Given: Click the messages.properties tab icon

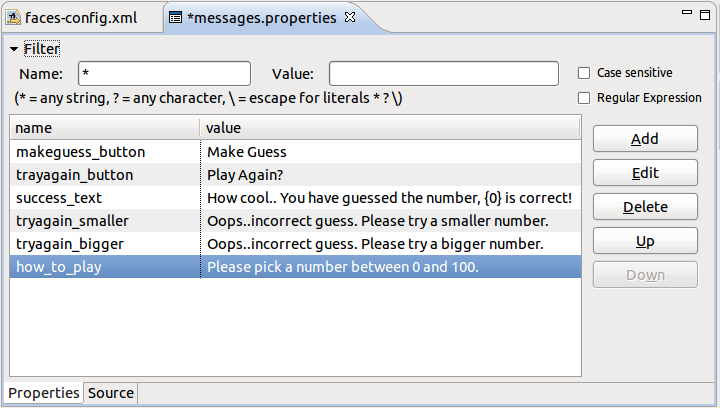Looking at the screenshot, I should [x=175, y=18].
